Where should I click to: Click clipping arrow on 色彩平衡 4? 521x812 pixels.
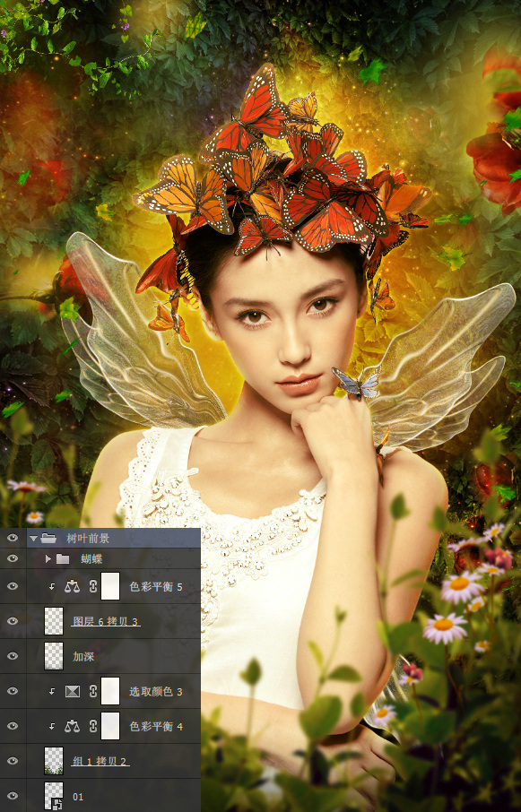click(52, 727)
